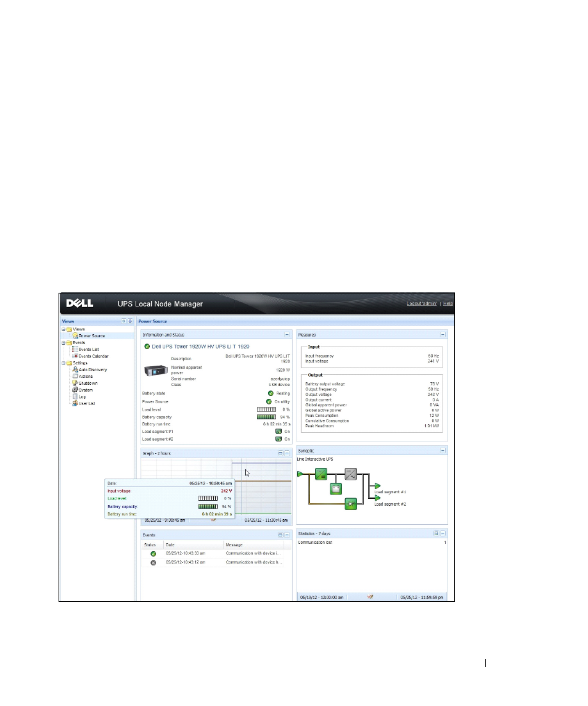Click Dell UPS Tower 1920W device title
The width and height of the screenshot is (588, 706).
coord(200,347)
